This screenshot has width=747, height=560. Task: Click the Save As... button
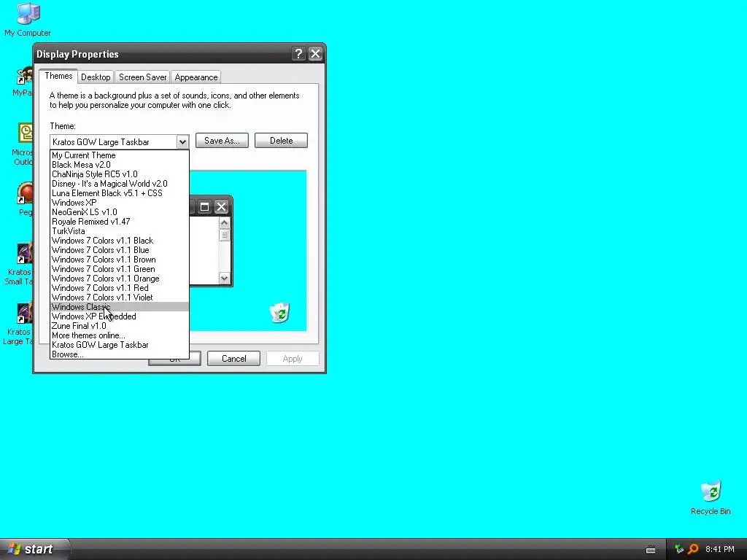pyautogui.click(x=222, y=141)
